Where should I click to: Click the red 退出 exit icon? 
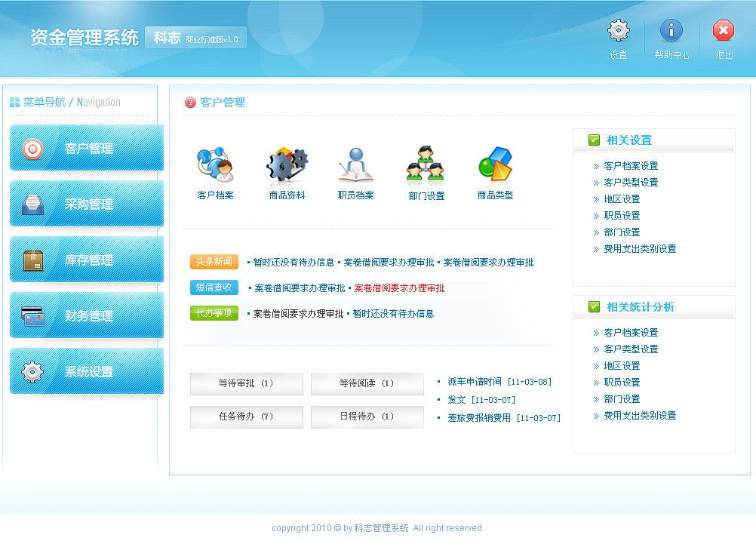point(724,31)
